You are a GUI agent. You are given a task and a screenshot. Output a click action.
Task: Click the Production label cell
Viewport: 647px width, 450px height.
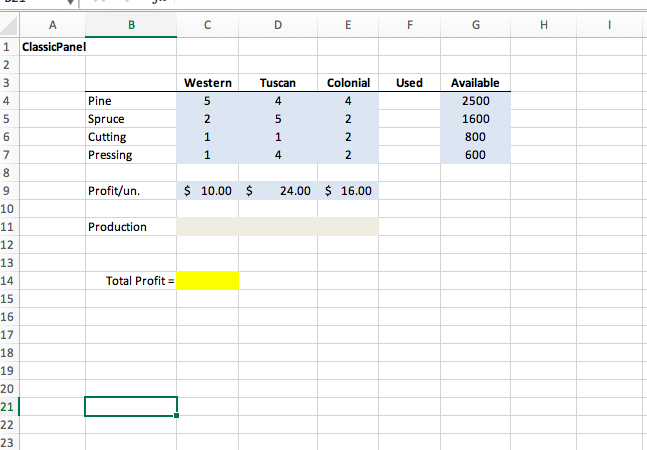[131, 226]
